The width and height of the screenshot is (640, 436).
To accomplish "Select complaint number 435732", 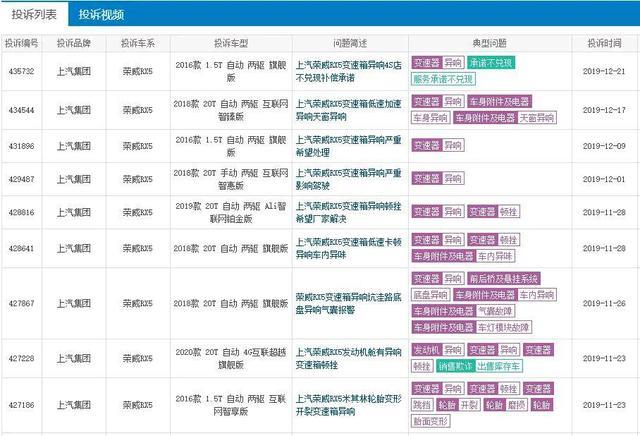I will pos(21,71).
